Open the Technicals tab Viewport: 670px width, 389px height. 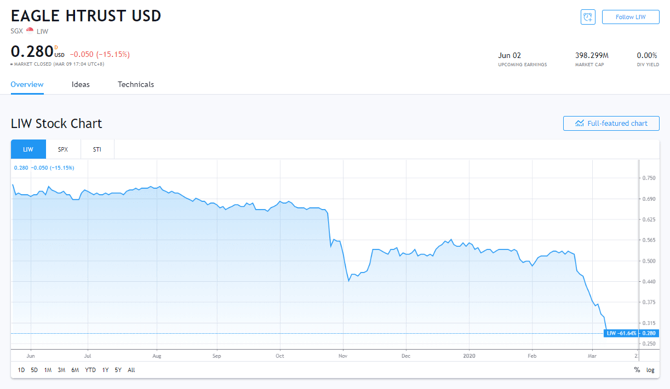click(136, 84)
